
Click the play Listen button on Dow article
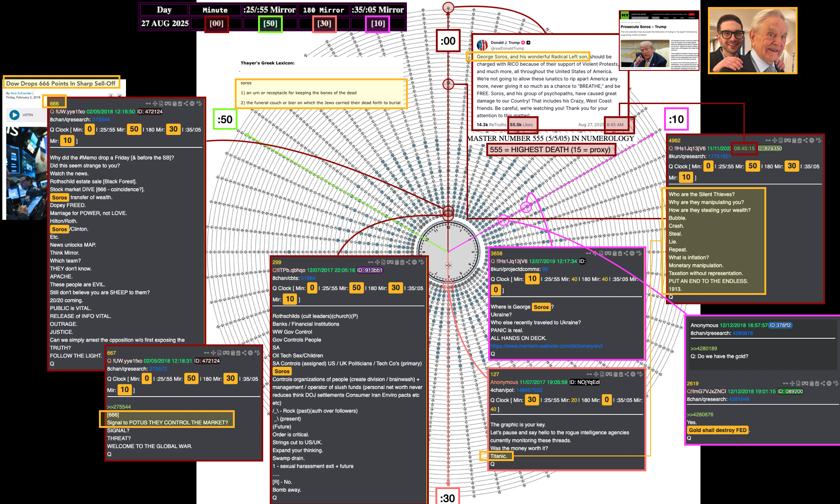pos(15,115)
